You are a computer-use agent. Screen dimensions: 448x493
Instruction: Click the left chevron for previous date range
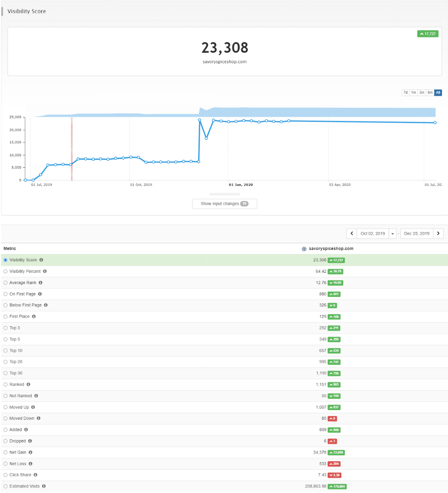click(352, 233)
